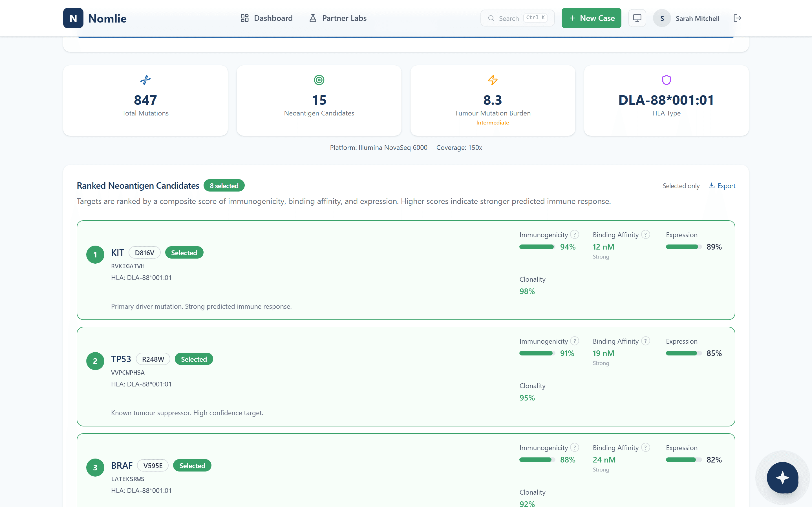Click Immunogenicity help icon on BRAF card
812x507 pixels.
575,447
